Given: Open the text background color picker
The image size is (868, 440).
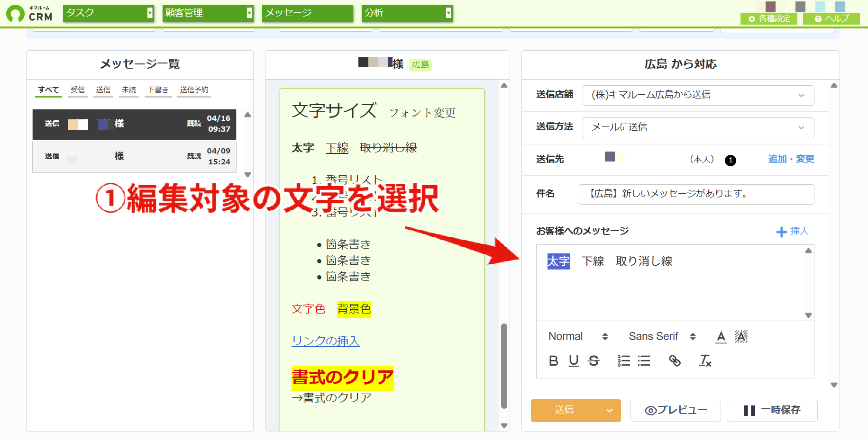Looking at the screenshot, I should 741,337.
